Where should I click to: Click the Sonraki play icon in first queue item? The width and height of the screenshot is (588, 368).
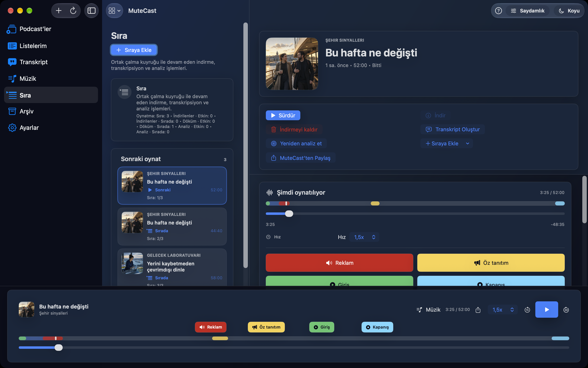click(x=150, y=190)
